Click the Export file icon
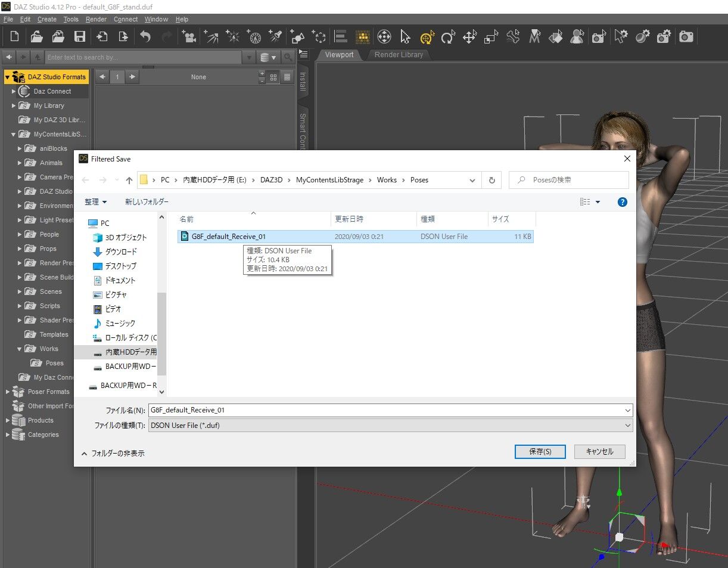 point(123,37)
